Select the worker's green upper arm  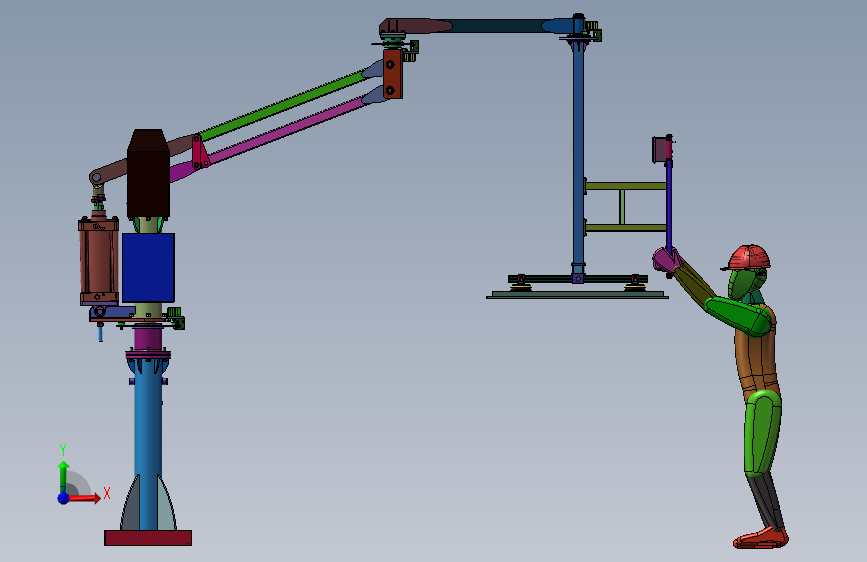click(x=739, y=316)
